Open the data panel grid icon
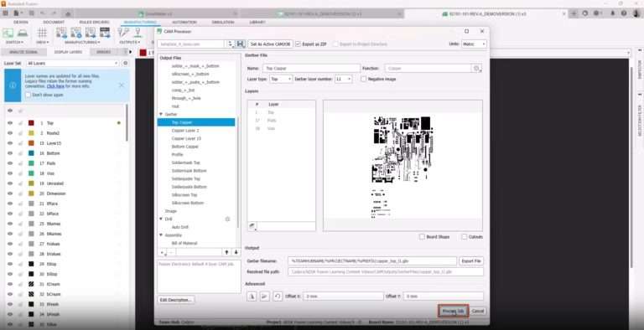The height and width of the screenshot is (330, 644). pyautogui.click(x=5, y=13)
